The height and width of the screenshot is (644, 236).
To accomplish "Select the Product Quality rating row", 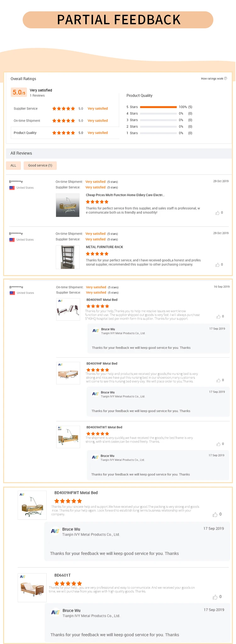I will (25, 133).
